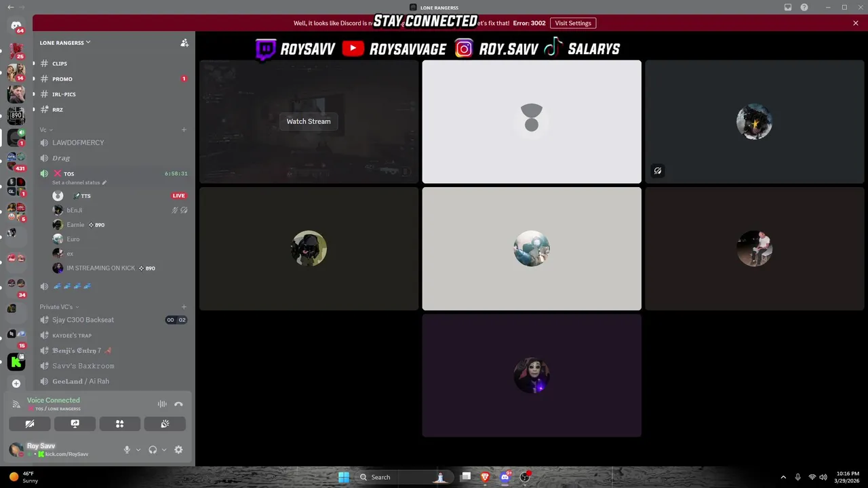Collapse Private VC's category

pyautogui.click(x=59, y=307)
